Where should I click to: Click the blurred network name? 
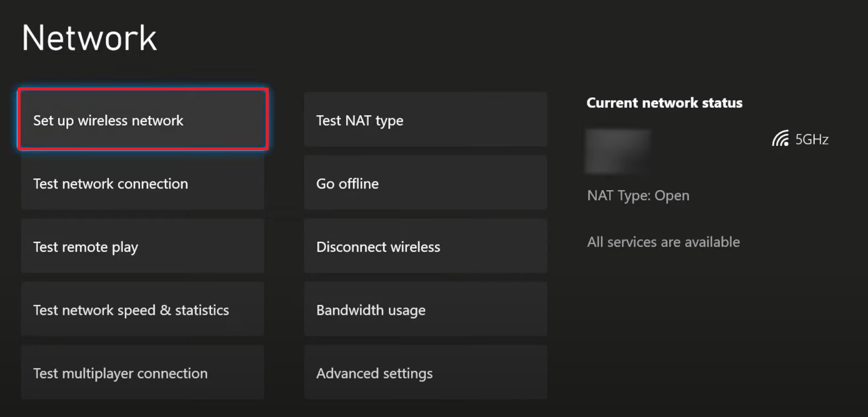(618, 151)
